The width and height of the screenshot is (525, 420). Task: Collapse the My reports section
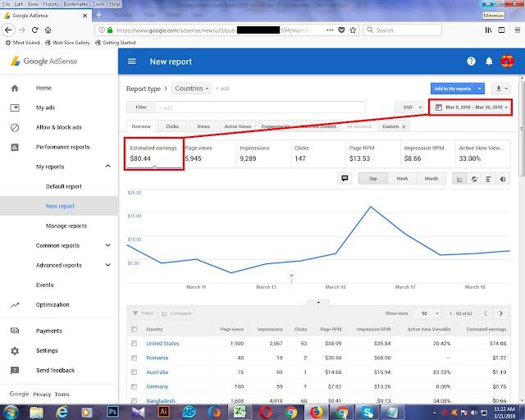click(x=107, y=167)
